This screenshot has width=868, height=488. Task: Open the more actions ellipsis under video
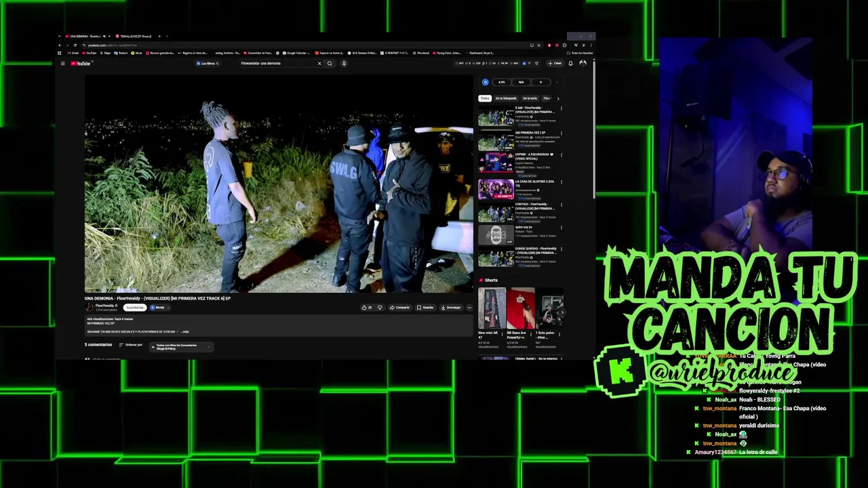(x=469, y=307)
